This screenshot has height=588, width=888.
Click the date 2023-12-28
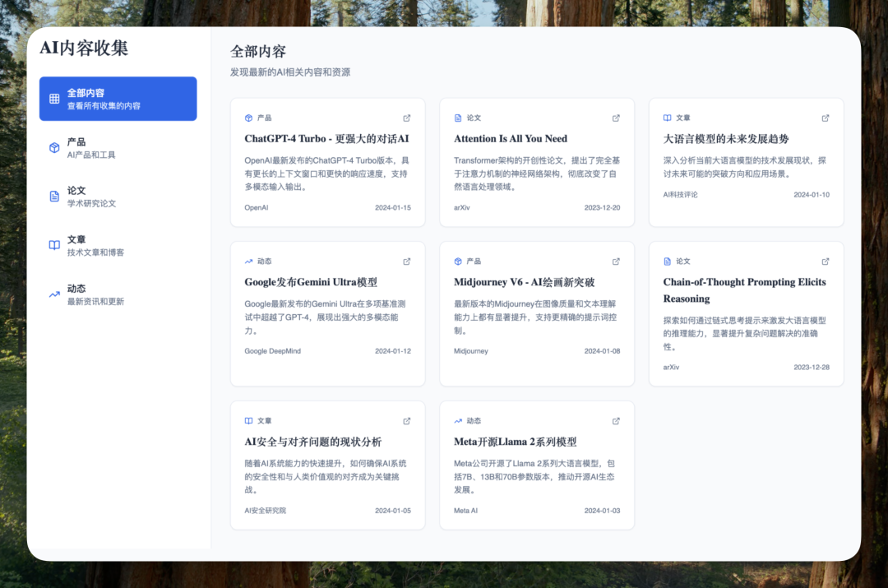coord(812,368)
